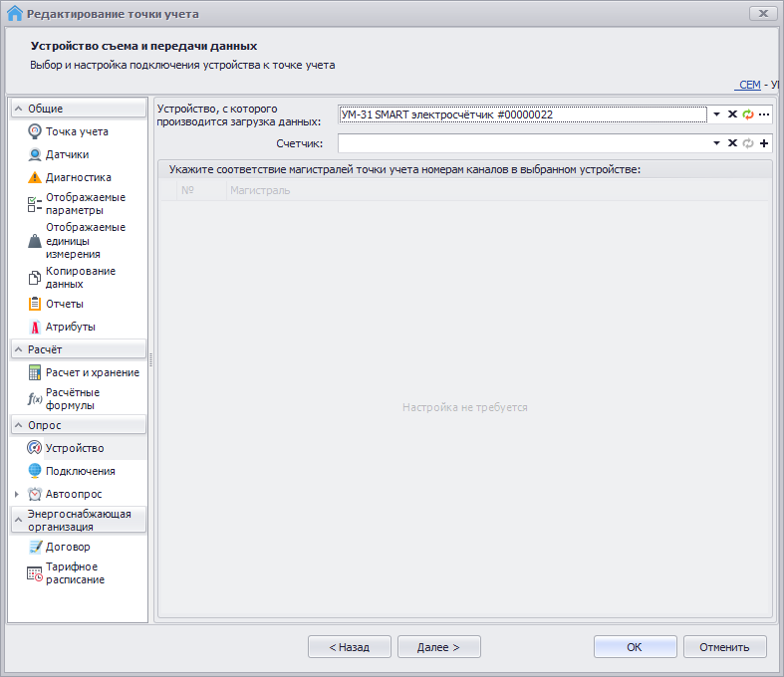Open the Диагностика section
The width and height of the screenshot is (784, 677).
(x=78, y=177)
